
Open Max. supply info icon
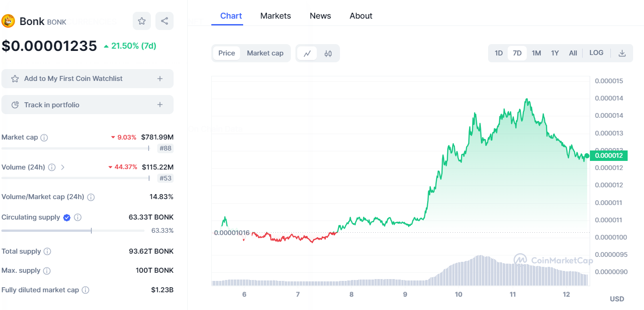[47, 271]
